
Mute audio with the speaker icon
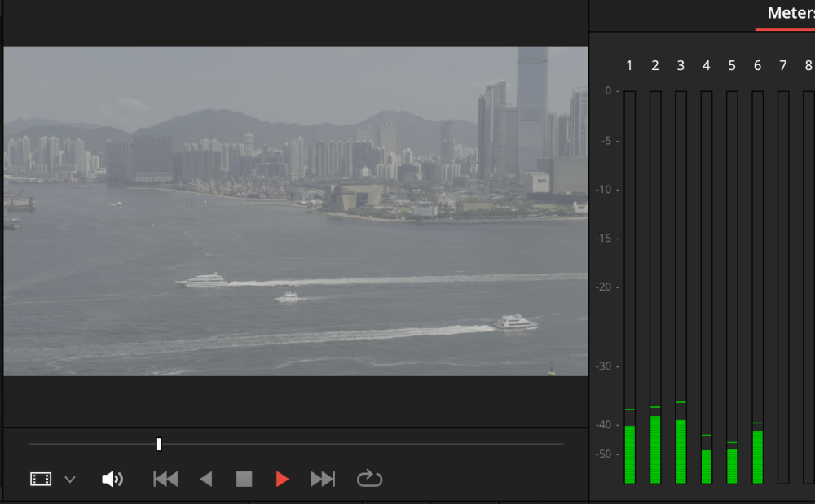[x=112, y=479]
